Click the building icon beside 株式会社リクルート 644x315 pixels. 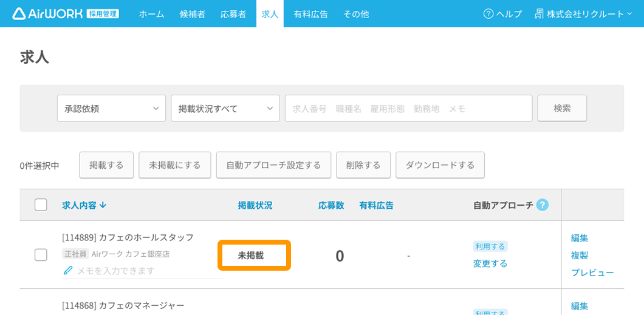tap(540, 14)
